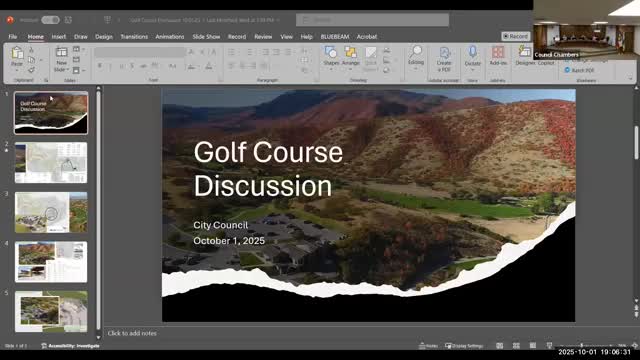The image size is (640, 360).
Task: Open the File menu
Action: pyautogui.click(x=13, y=37)
